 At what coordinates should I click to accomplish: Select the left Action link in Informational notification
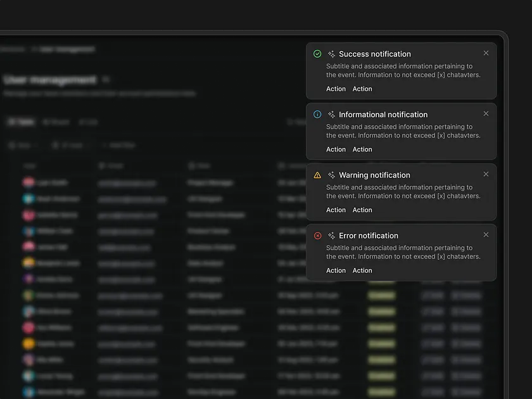point(336,149)
